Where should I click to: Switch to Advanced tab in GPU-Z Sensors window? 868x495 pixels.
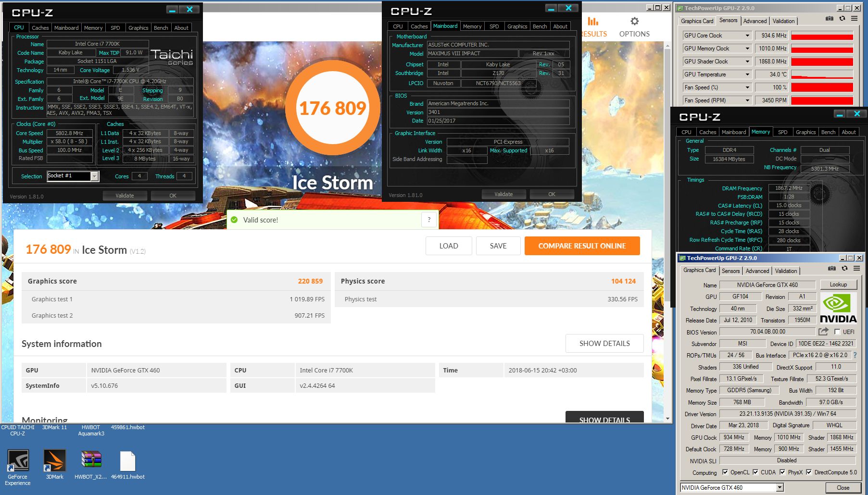pyautogui.click(x=755, y=21)
